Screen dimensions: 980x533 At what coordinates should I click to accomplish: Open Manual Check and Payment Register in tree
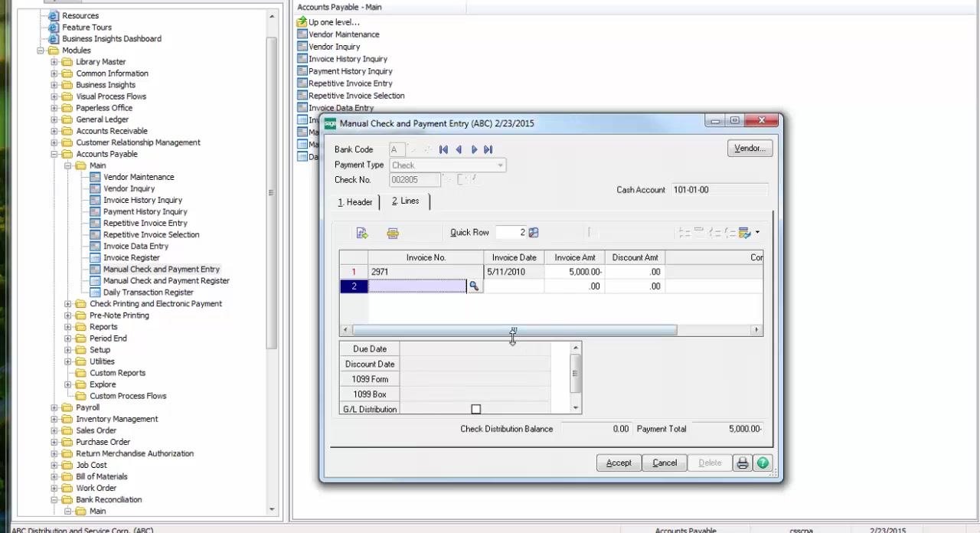click(166, 280)
